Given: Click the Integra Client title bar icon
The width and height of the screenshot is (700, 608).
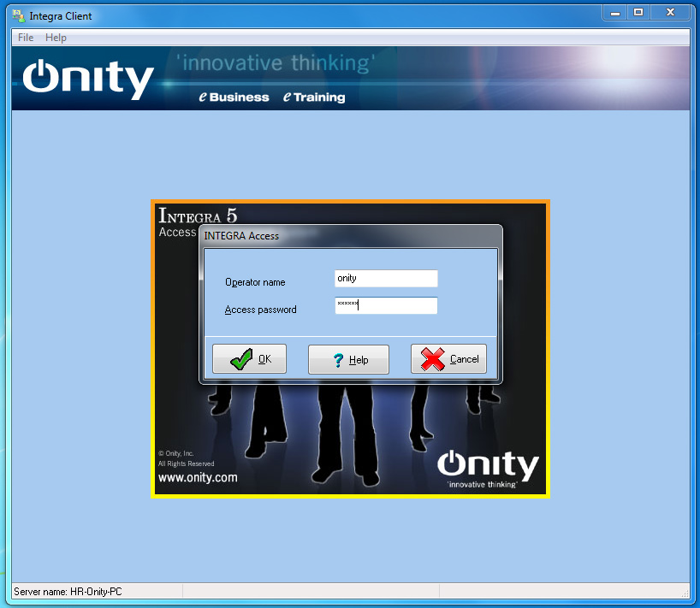Looking at the screenshot, I should tap(17, 15).
